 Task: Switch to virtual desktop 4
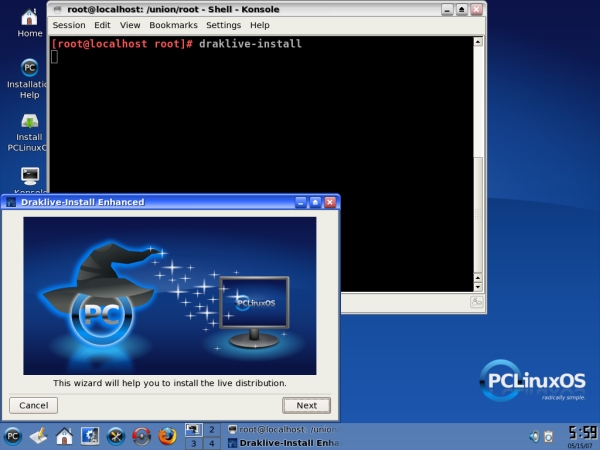click(212, 443)
